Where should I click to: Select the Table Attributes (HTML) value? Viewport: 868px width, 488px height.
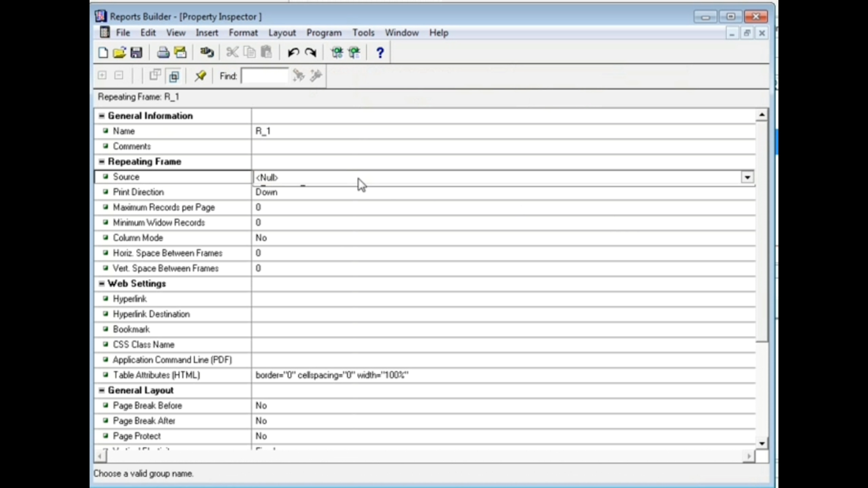click(x=331, y=375)
